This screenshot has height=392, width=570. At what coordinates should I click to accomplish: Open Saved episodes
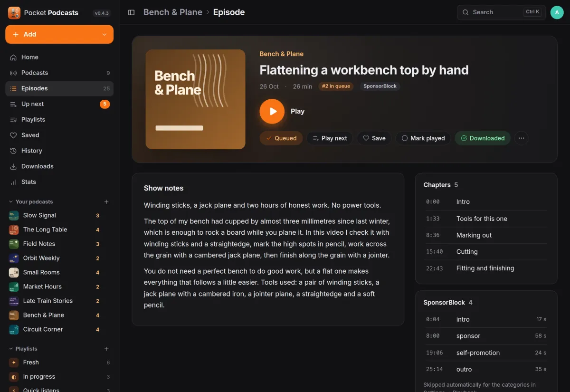59,135
